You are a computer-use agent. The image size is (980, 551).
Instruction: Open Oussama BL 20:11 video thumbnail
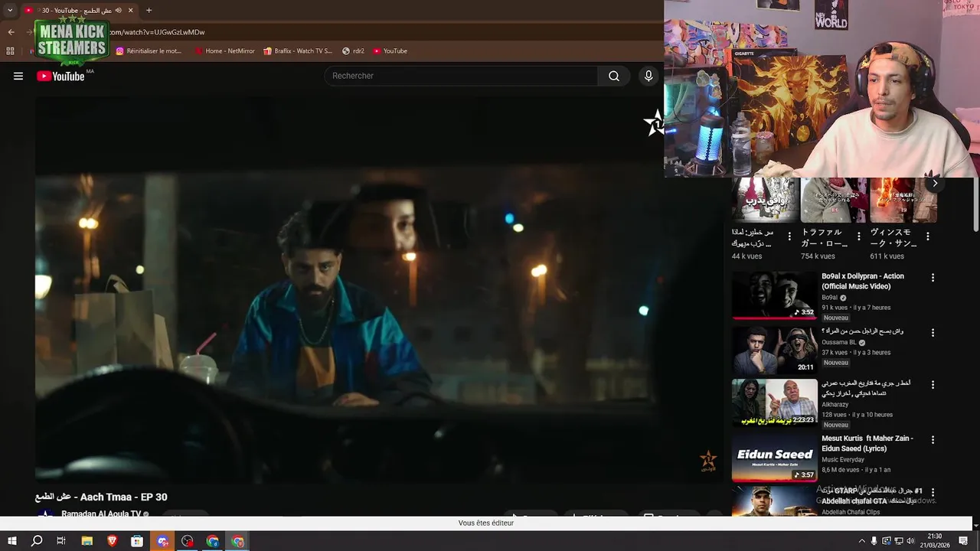pyautogui.click(x=774, y=350)
